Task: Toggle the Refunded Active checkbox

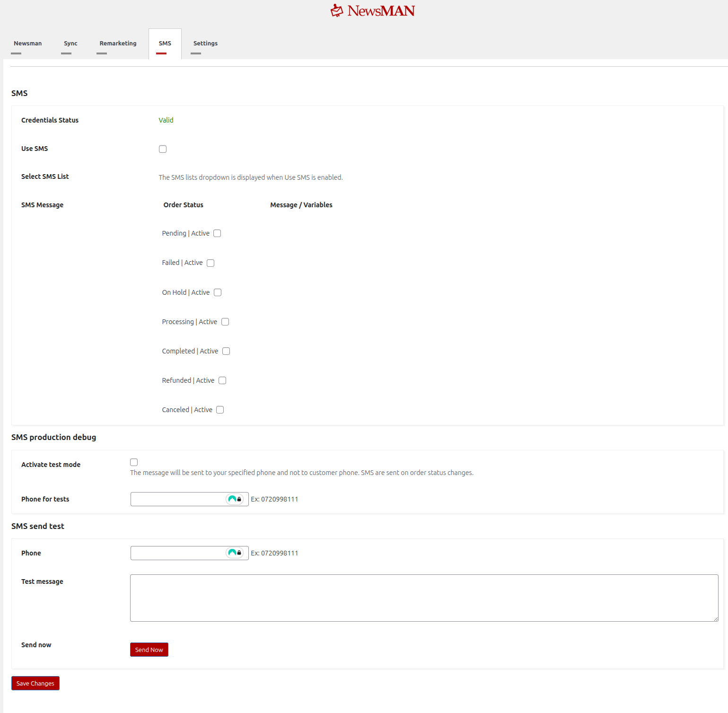Action: coord(222,380)
